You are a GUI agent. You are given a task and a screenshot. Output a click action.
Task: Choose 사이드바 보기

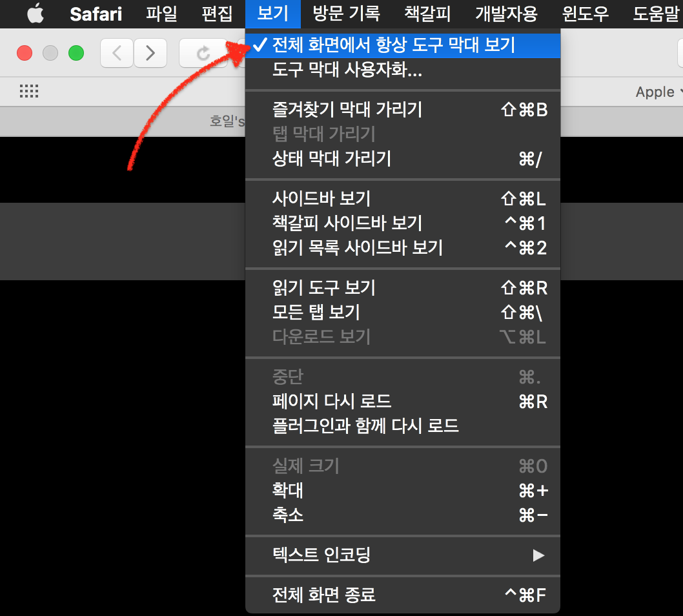(403, 199)
